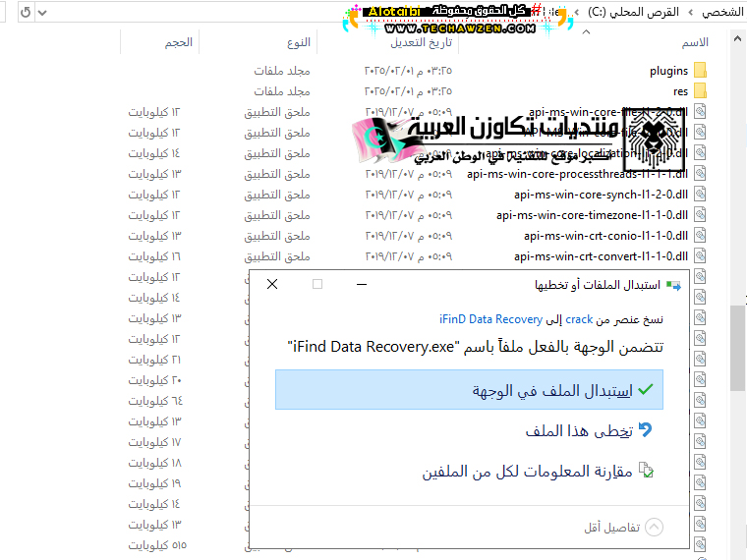This screenshot has width=747, height=560.
Task: Click the file icon in the ٦٤ كيلوبايت row
Action: click(x=700, y=400)
